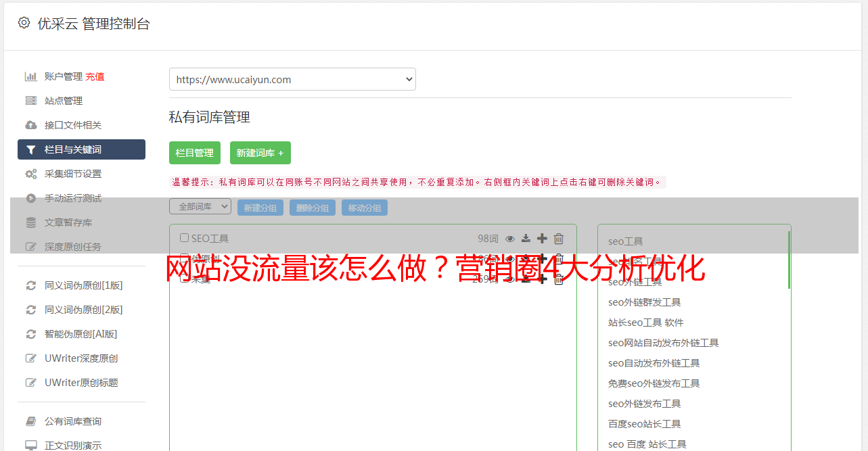Select keyword 免费seo外链发布工具

(x=654, y=383)
